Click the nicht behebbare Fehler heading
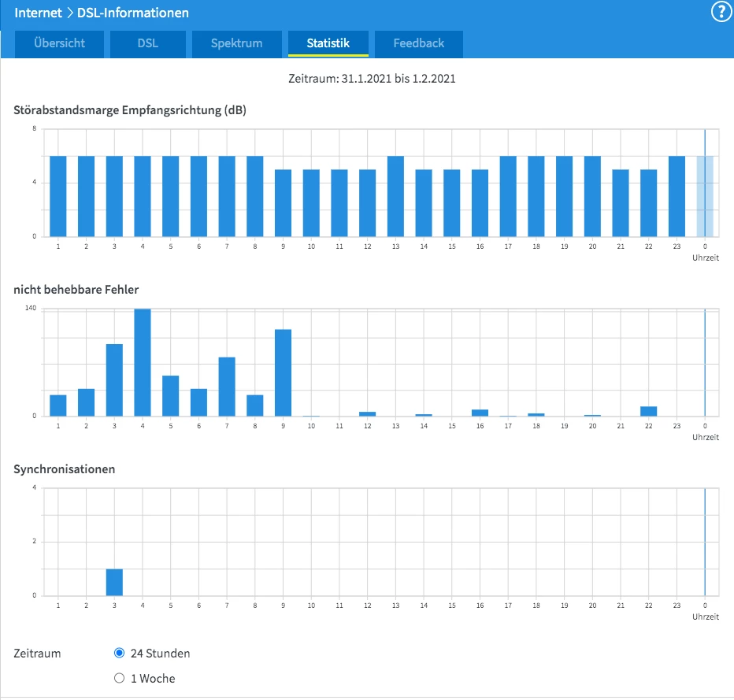This screenshot has width=734, height=700. pyautogui.click(x=76, y=290)
